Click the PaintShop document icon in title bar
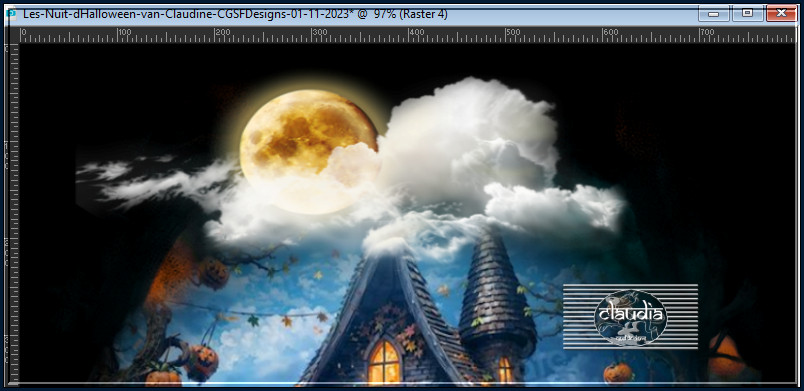This screenshot has width=804, height=391. tap(11, 14)
